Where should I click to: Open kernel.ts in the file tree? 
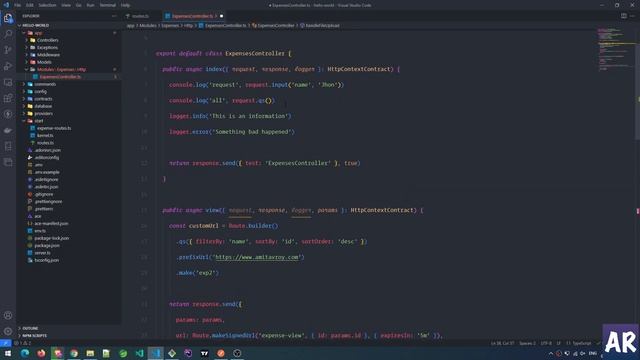[x=69, y=136]
